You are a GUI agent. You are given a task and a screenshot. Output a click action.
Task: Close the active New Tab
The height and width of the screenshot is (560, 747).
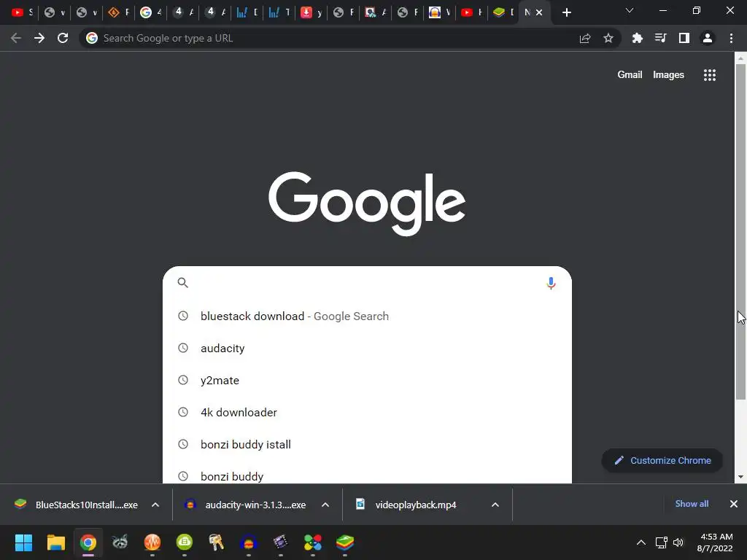pyautogui.click(x=539, y=12)
